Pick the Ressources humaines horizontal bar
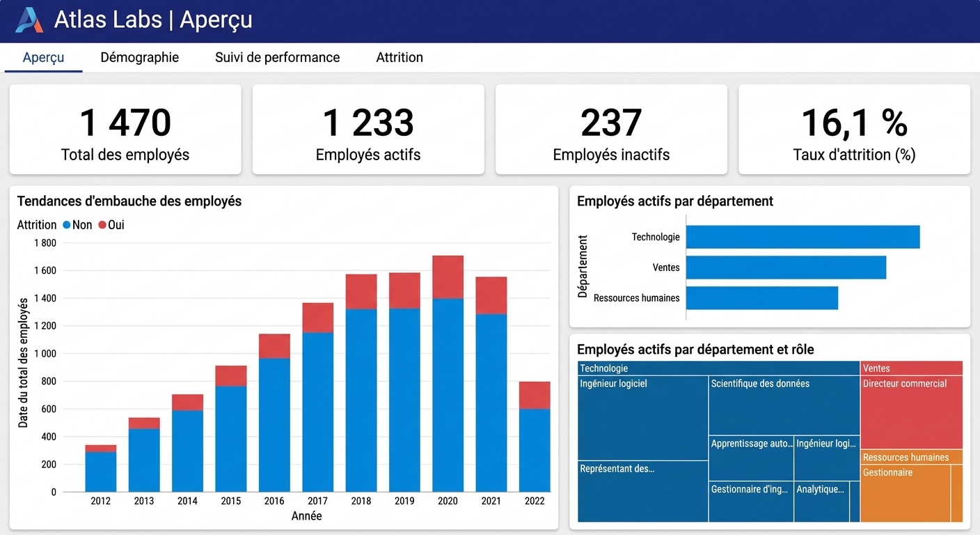The image size is (980, 535). [762, 298]
